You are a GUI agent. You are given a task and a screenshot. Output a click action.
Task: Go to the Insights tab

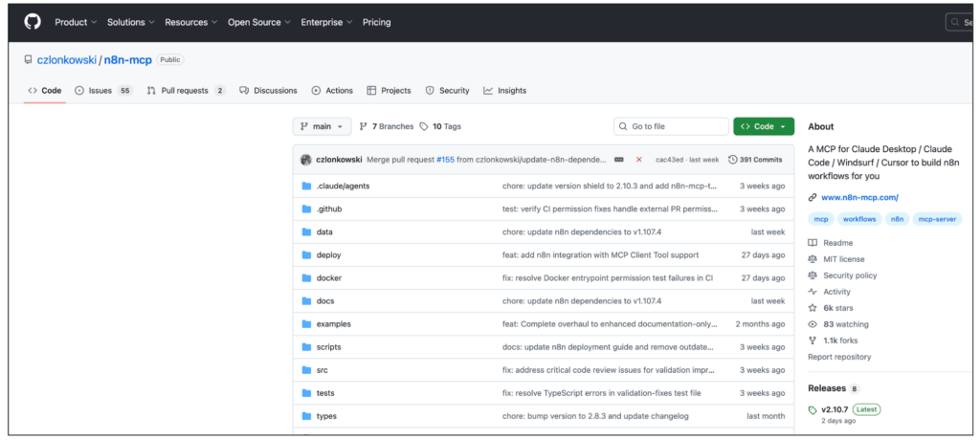click(x=505, y=91)
